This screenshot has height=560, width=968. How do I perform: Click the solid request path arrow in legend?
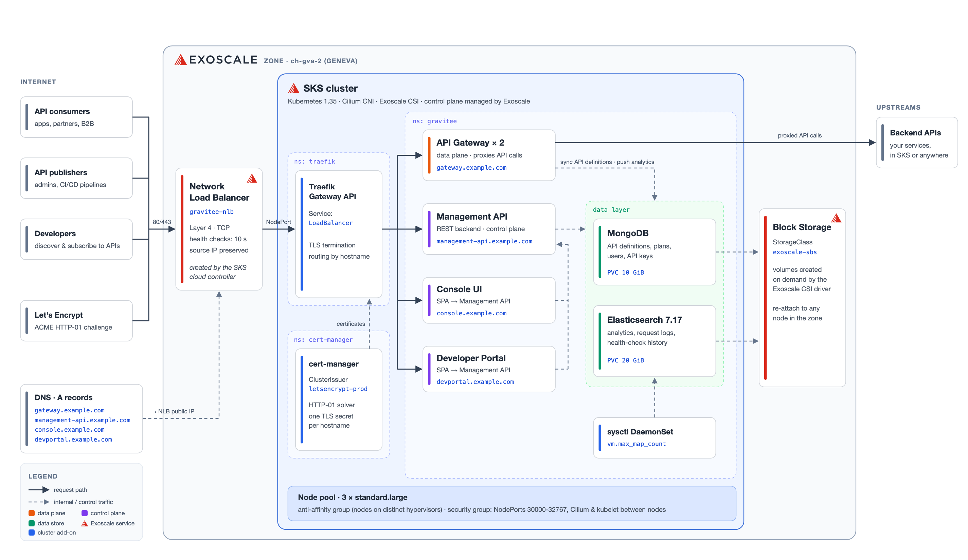point(39,490)
